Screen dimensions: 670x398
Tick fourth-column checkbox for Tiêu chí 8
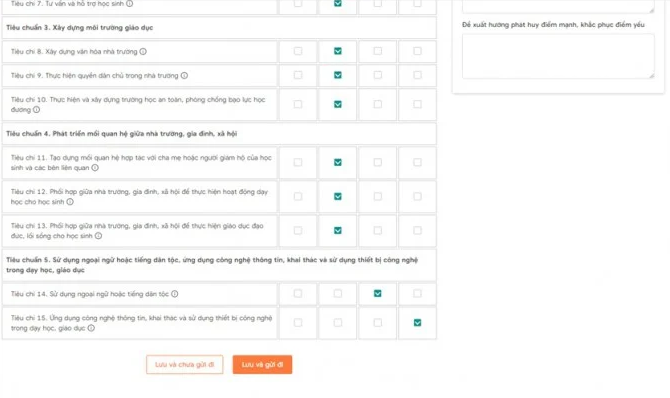click(x=417, y=51)
